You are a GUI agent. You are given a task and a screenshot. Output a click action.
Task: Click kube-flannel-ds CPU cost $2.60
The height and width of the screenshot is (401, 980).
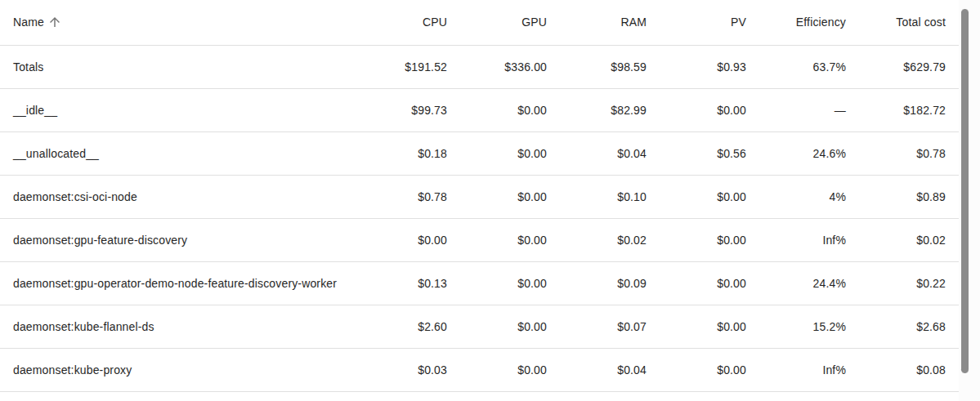tap(432, 327)
